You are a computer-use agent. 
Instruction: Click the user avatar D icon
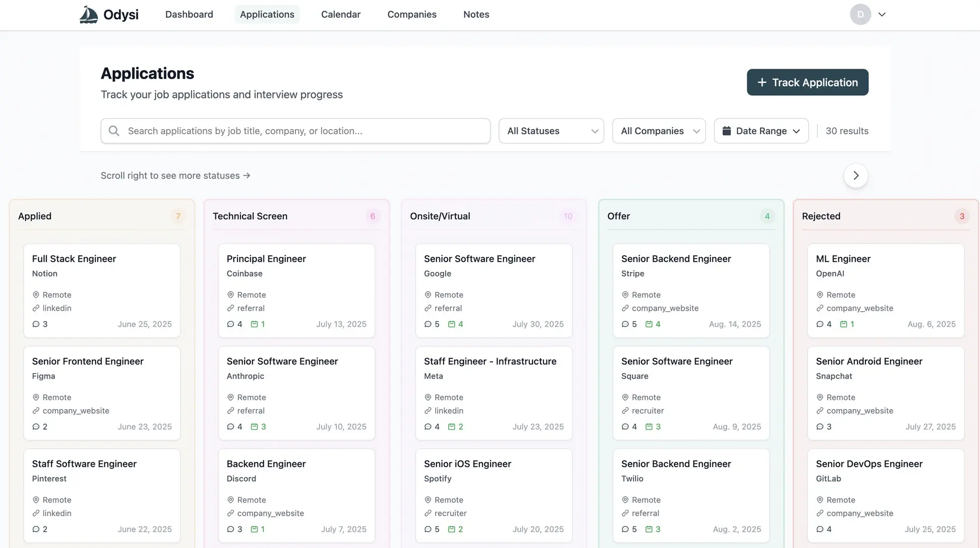coord(861,14)
